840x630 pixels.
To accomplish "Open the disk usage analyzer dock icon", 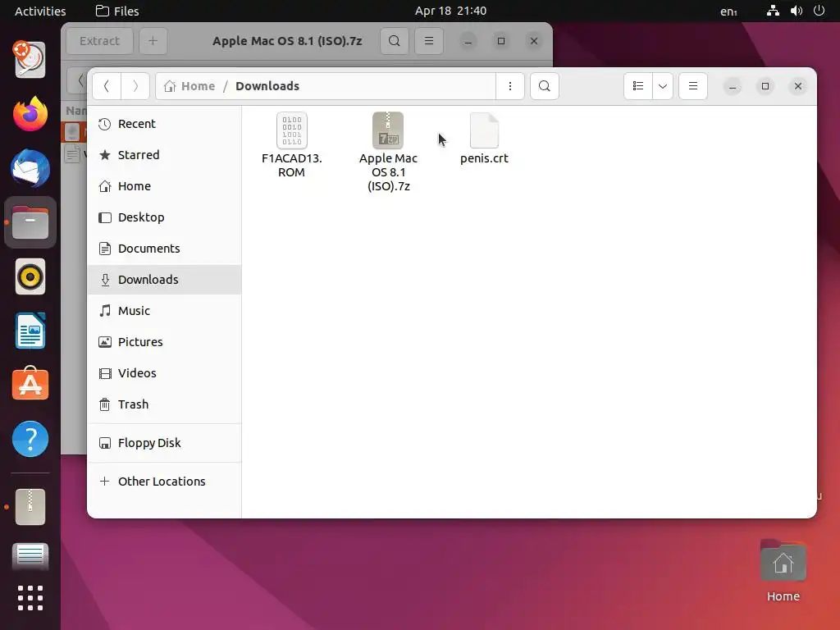I will tap(30, 59).
